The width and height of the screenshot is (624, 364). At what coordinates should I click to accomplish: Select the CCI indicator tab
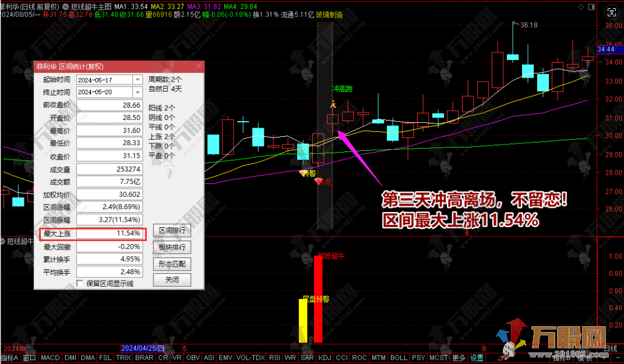341,358
